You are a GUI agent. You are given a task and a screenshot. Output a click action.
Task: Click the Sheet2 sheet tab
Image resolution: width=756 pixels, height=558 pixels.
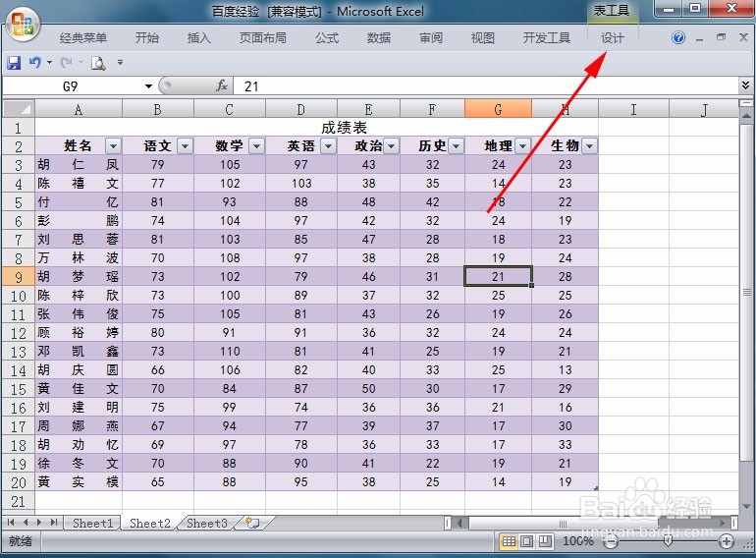[x=149, y=524]
